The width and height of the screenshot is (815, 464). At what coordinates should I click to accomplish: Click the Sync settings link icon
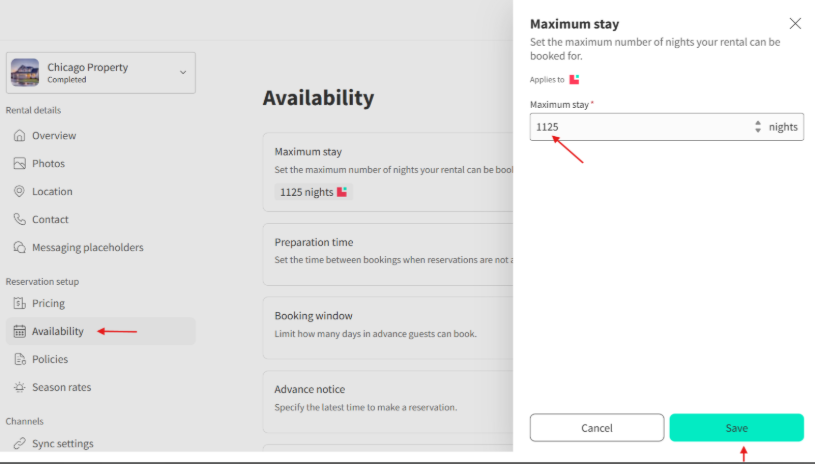[19, 444]
